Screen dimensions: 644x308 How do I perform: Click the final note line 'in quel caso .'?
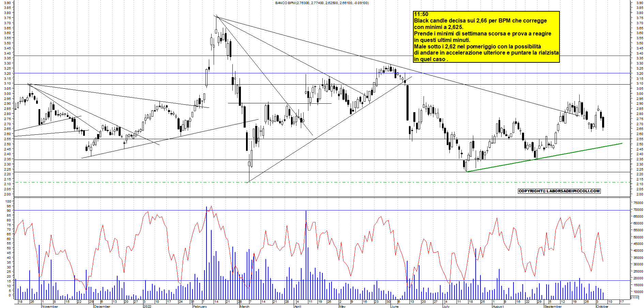pos(431,59)
